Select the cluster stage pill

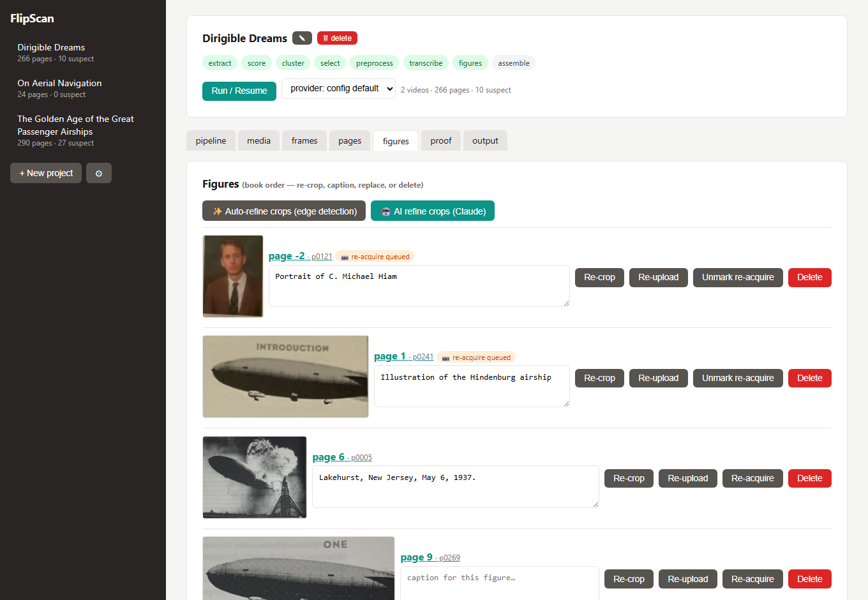[x=293, y=63]
